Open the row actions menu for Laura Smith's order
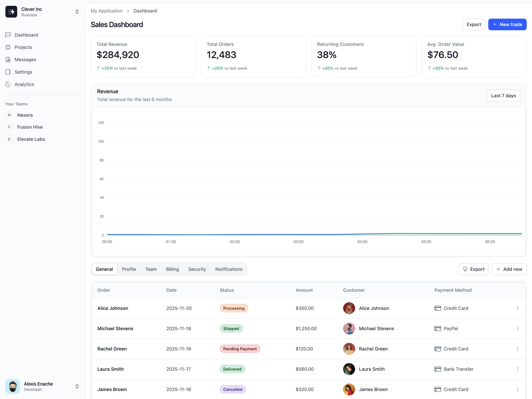The image size is (532, 399). coord(518,369)
